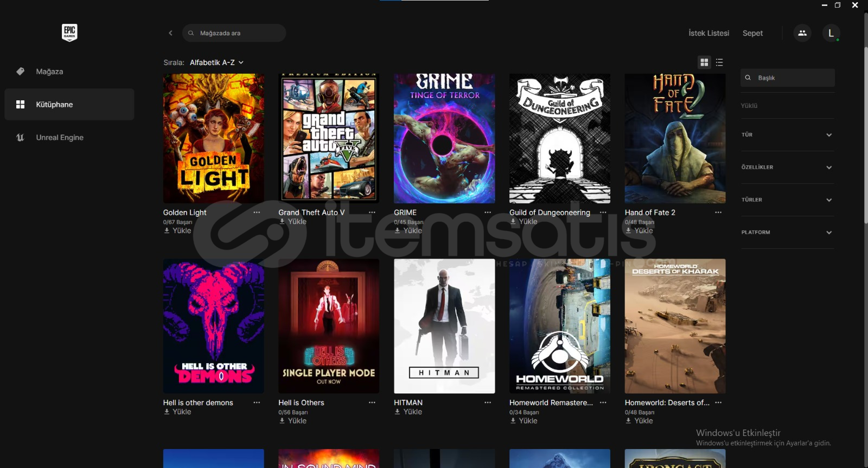Expand the TÜRLER filter
The image size is (868, 468).
pos(787,200)
